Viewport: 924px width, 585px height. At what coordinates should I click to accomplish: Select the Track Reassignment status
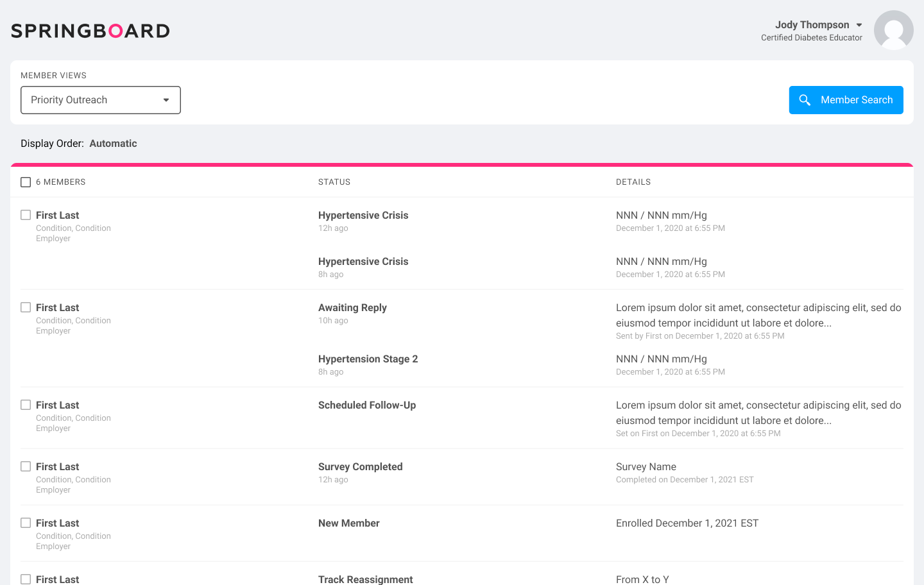(x=366, y=579)
